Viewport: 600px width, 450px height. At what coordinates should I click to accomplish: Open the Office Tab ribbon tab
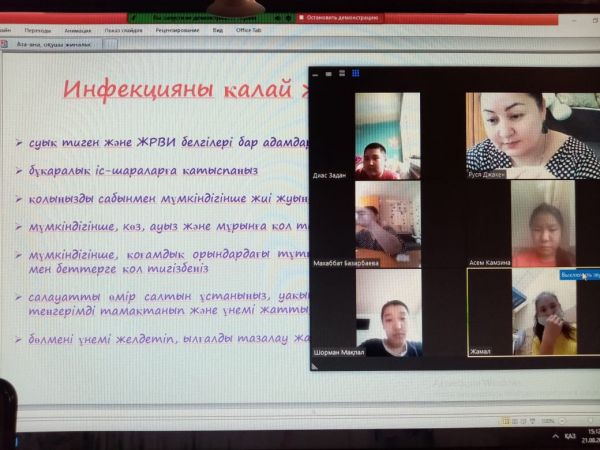coord(250,30)
